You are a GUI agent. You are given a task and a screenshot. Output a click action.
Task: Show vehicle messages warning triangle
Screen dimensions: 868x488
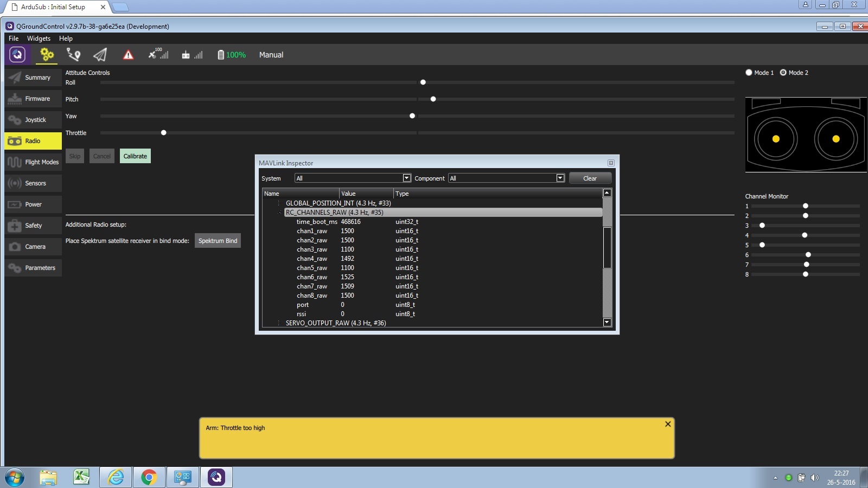click(128, 55)
